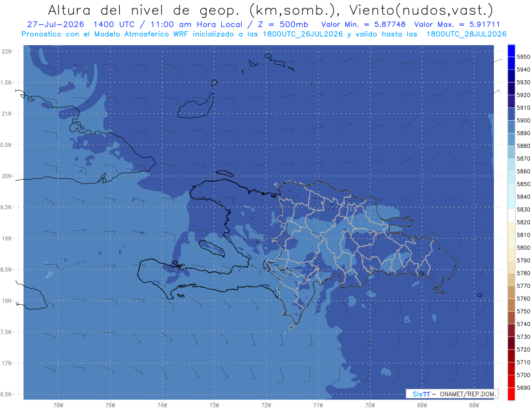This screenshot has height=411, width=532.
Task: Click the '22N' latitude label
Action: tap(7, 51)
